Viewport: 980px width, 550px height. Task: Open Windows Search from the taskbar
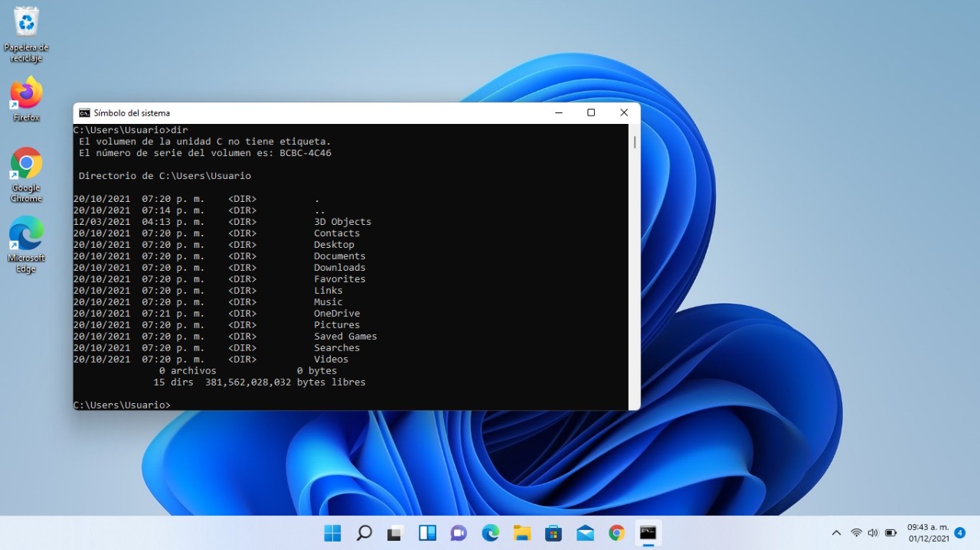tap(364, 532)
